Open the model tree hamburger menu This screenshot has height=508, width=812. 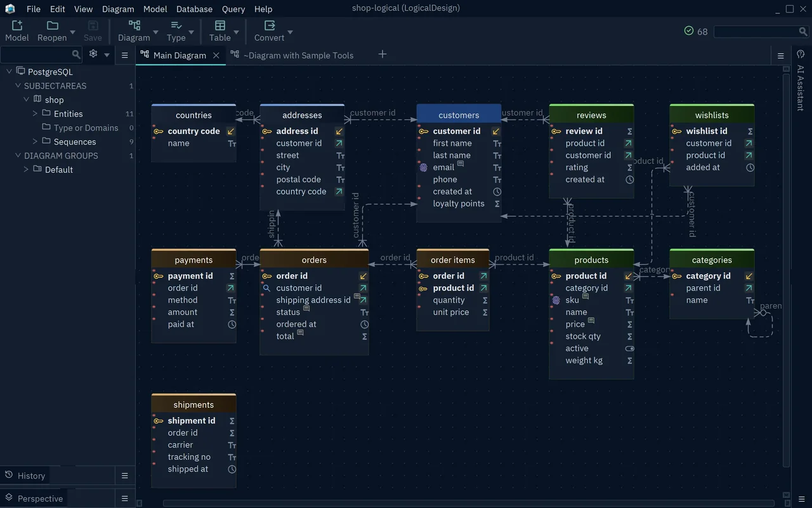click(x=125, y=55)
